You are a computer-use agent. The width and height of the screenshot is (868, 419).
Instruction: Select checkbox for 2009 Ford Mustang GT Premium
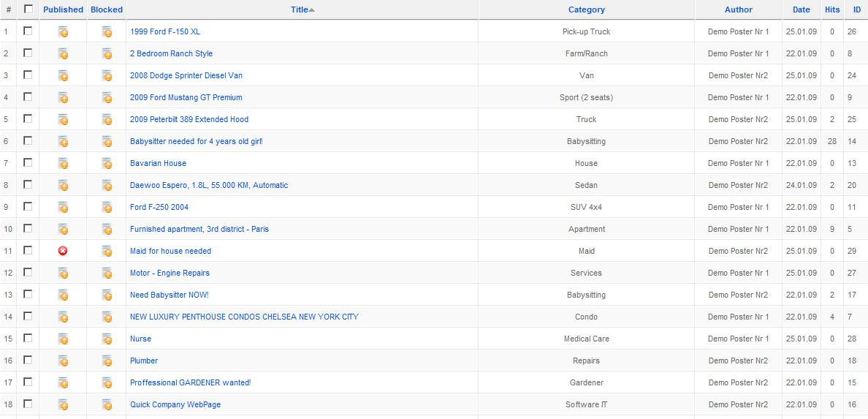[x=28, y=97]
